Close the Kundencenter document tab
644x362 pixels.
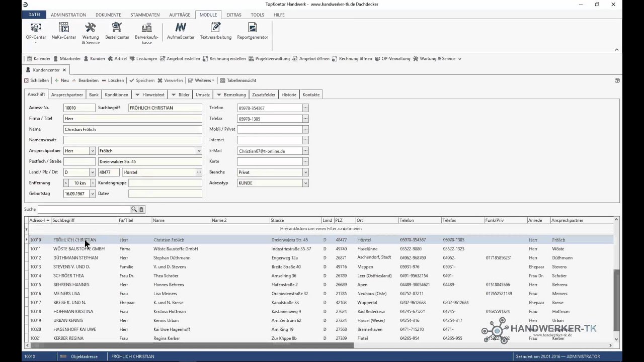click(64, 70)
